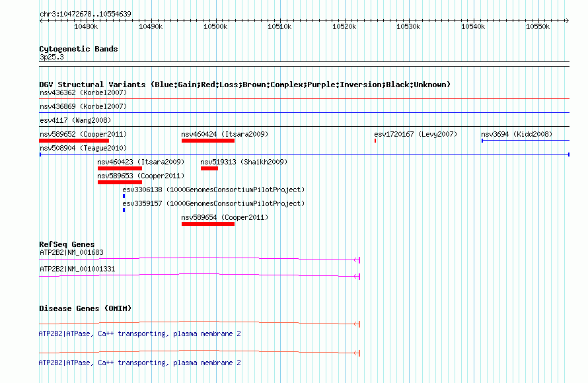Click the Cytogenetic Bands track heading

click(79, 49)
